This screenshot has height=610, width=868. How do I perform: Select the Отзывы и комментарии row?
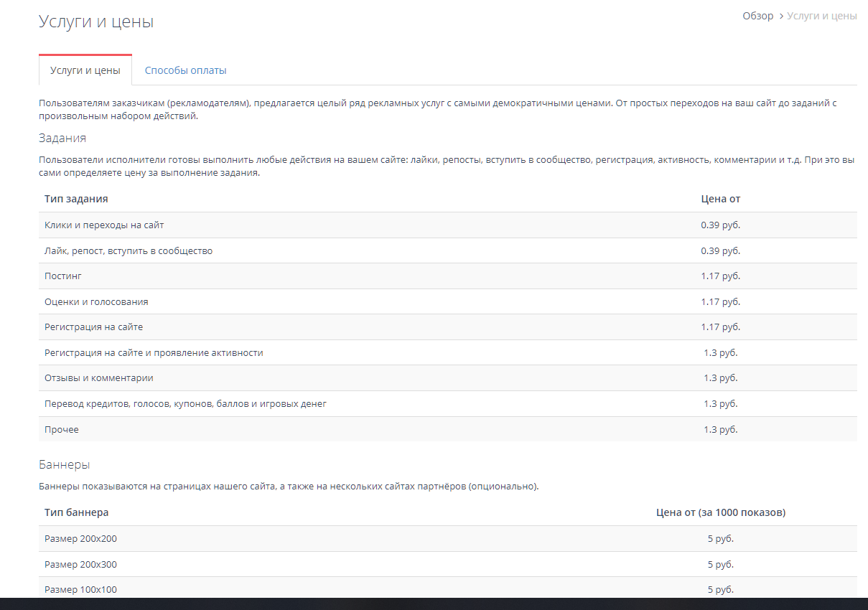pos(448,378)
